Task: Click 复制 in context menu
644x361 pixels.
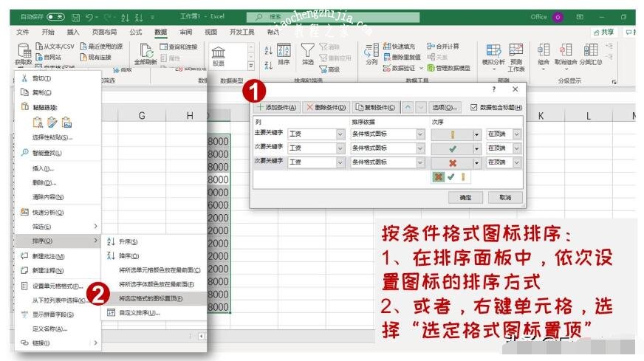Action: (x=58, y=92)
